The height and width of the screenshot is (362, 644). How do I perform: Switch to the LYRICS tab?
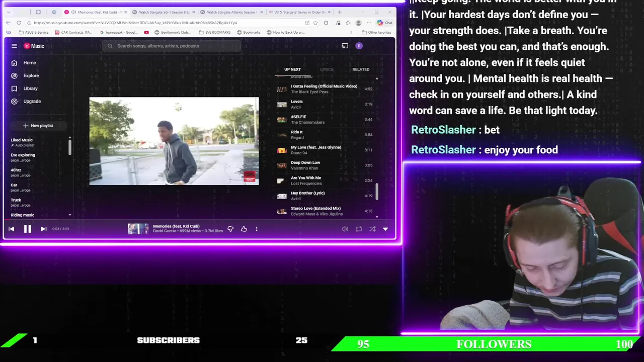(327, 69)
